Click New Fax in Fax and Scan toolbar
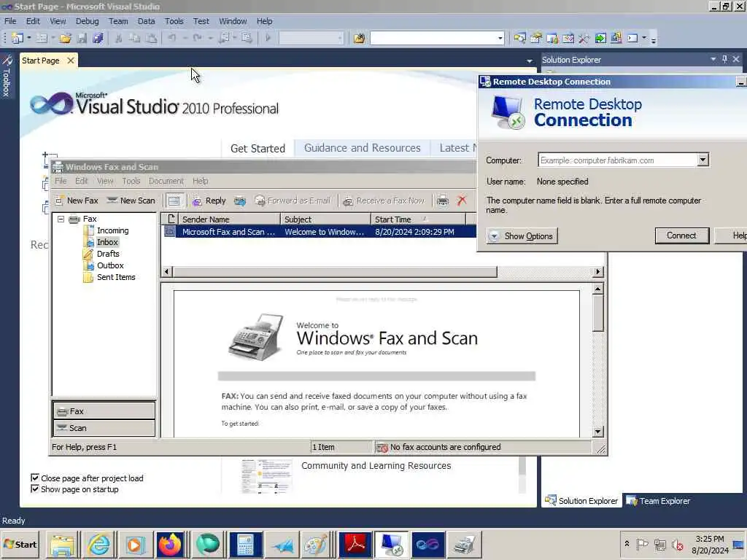 tap(77, 201)
